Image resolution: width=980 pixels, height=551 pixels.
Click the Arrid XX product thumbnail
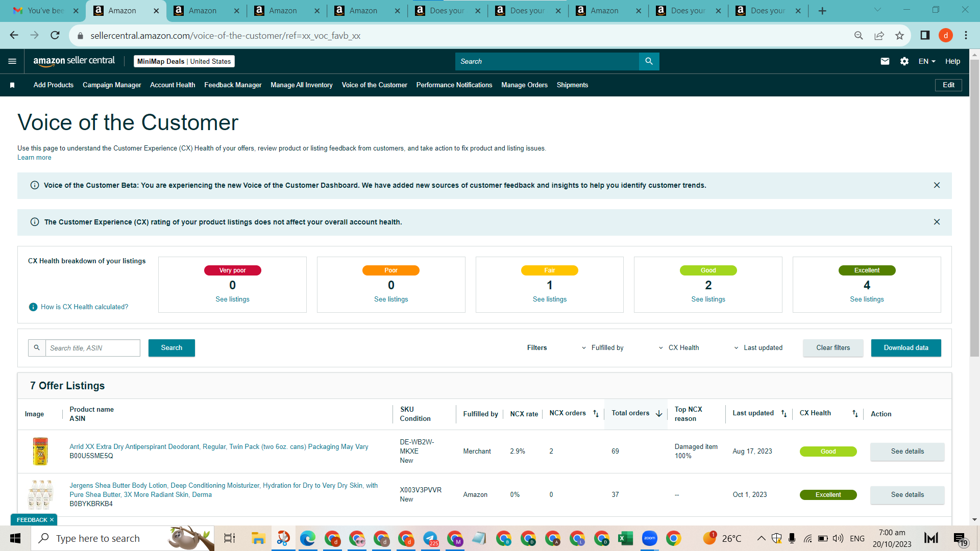(40, 452)
